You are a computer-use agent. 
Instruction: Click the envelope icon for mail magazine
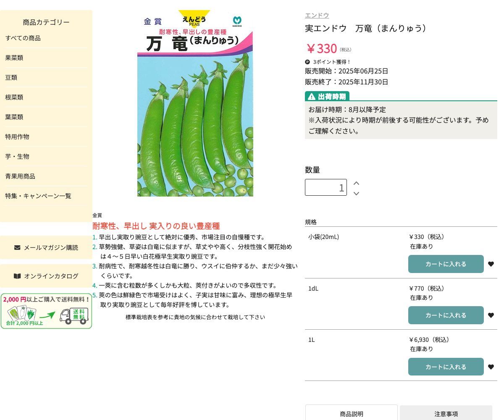tap(17, 247)
